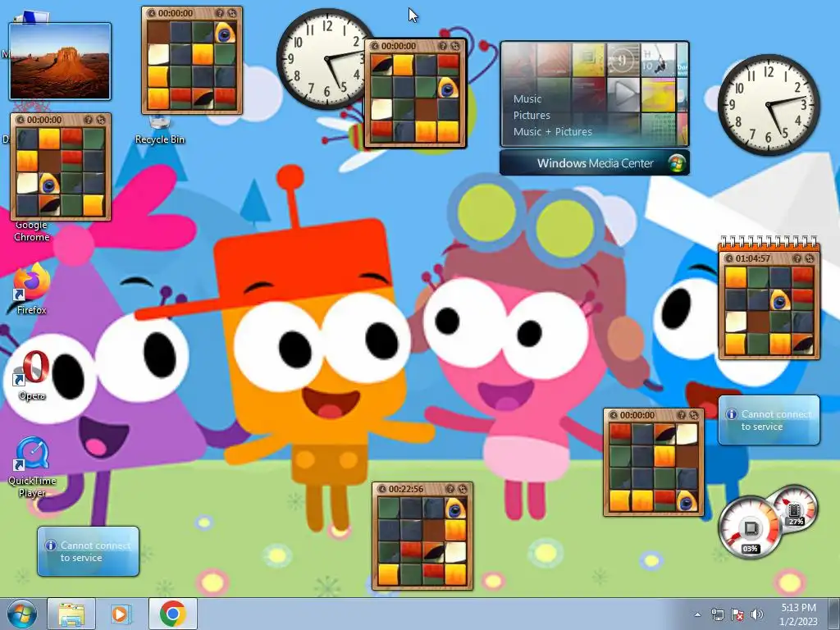840x630 pixels.
Task: Shuffle the 01:04:57 picture puzzle
Action: point(809,258)
